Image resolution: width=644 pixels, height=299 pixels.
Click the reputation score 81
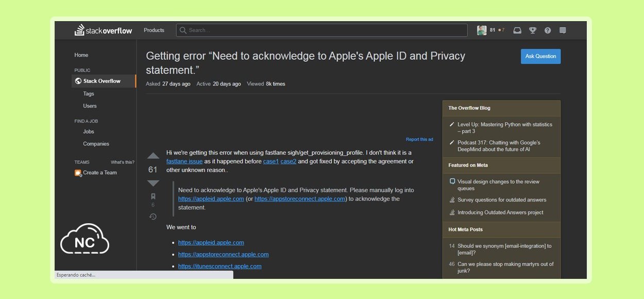(x=493, y=30)
